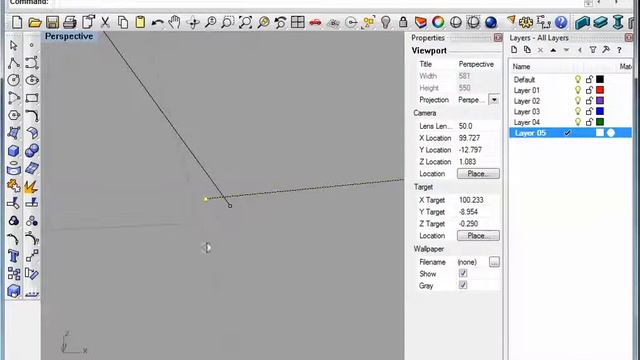Move layer up with the up arrow
The height and width of the screenshot is (360, 640).
[553, 50]
